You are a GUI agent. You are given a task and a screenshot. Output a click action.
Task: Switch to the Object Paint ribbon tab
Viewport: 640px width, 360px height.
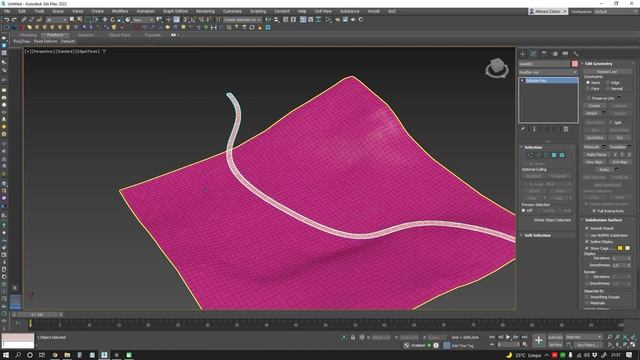pyautogui.click(x=120, y=35)
